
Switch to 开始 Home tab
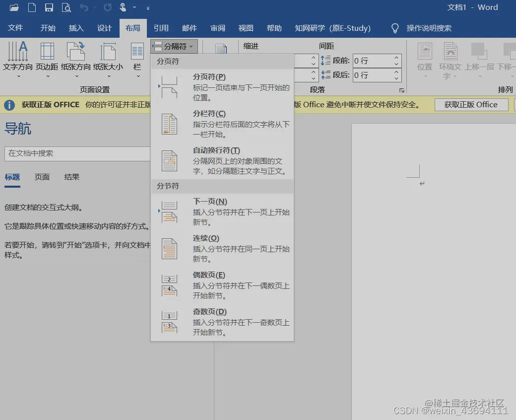pos(48,28)
